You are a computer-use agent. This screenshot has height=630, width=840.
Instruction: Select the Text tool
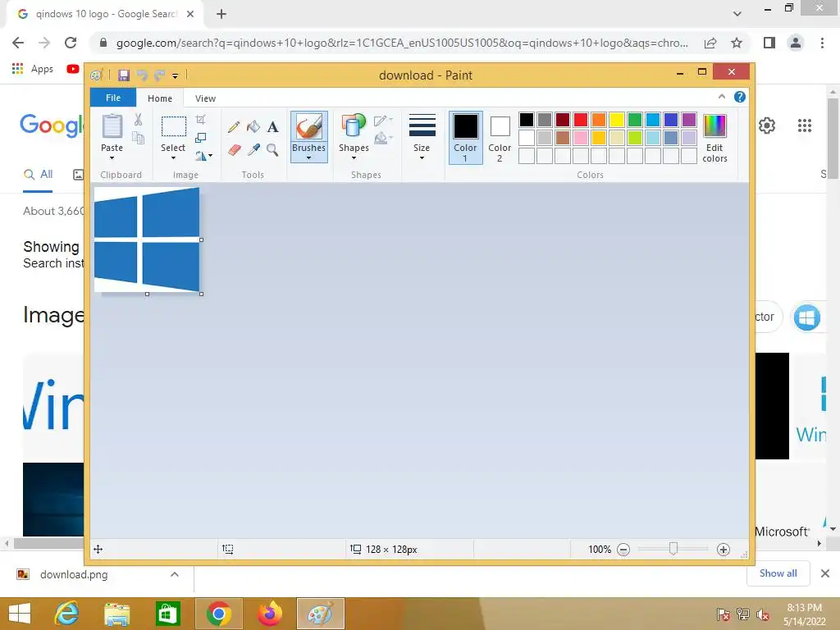tap(272, 127)
